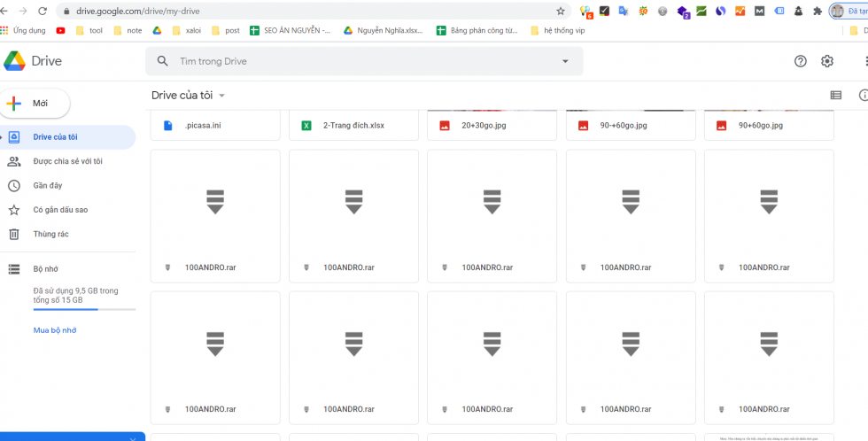Click the orange Analytics extension icon
Viewport: 868px width, 441px height.
tap(740, 11)
